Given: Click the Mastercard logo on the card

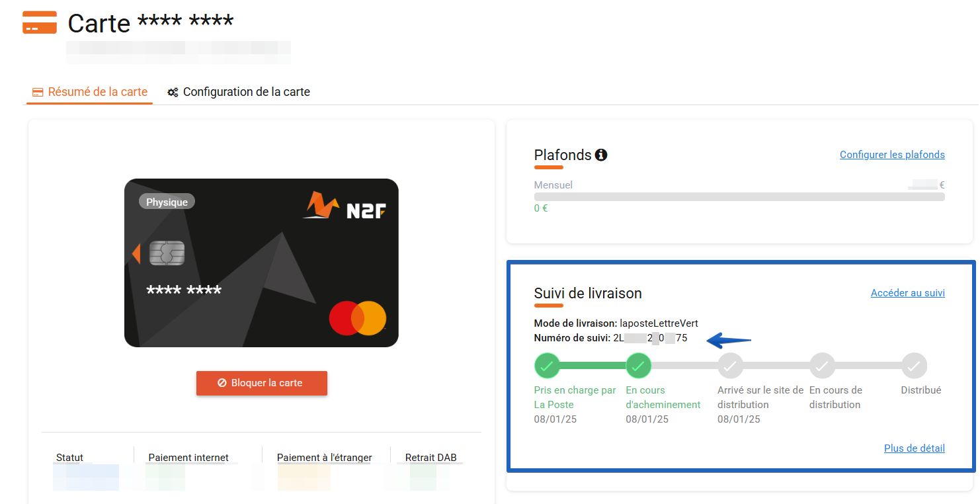Looking at the screenshot, I should point(358,318).
